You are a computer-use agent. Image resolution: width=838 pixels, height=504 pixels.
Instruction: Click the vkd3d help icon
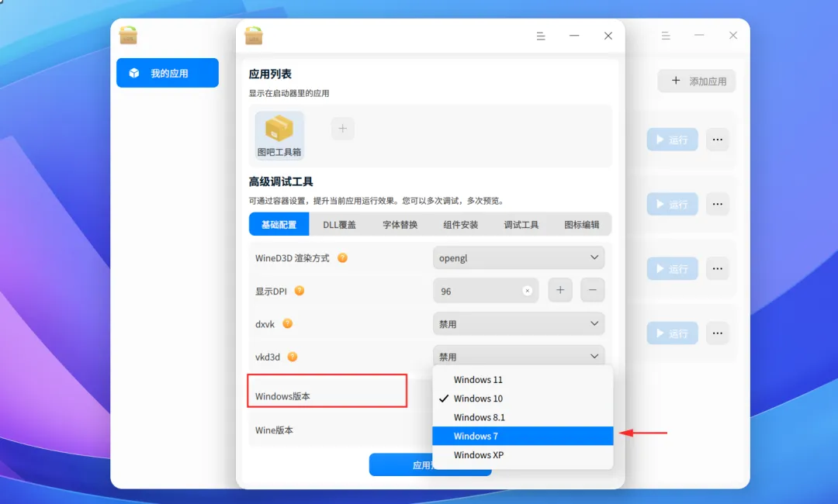[x=293, y=357]
